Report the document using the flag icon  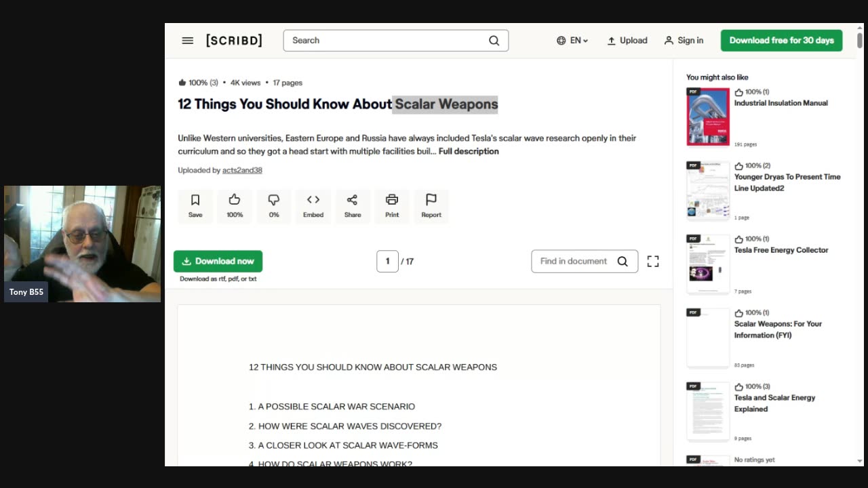431,205
